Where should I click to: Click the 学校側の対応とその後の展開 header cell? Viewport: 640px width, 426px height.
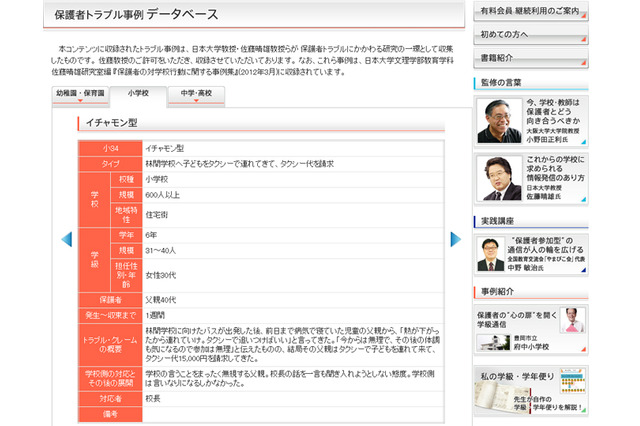point(110,379)
